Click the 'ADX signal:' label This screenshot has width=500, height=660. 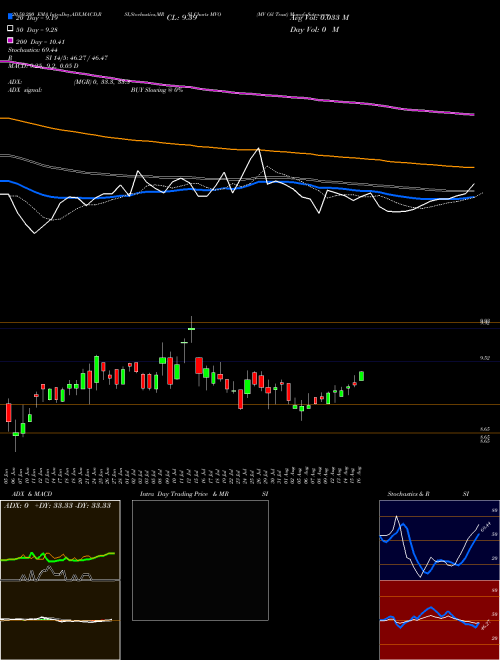(25, 90)
